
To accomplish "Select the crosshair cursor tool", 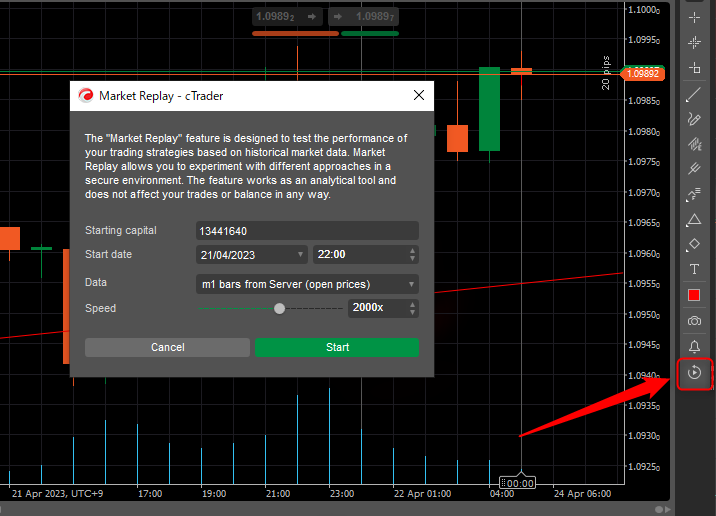I will coord(694,17).
